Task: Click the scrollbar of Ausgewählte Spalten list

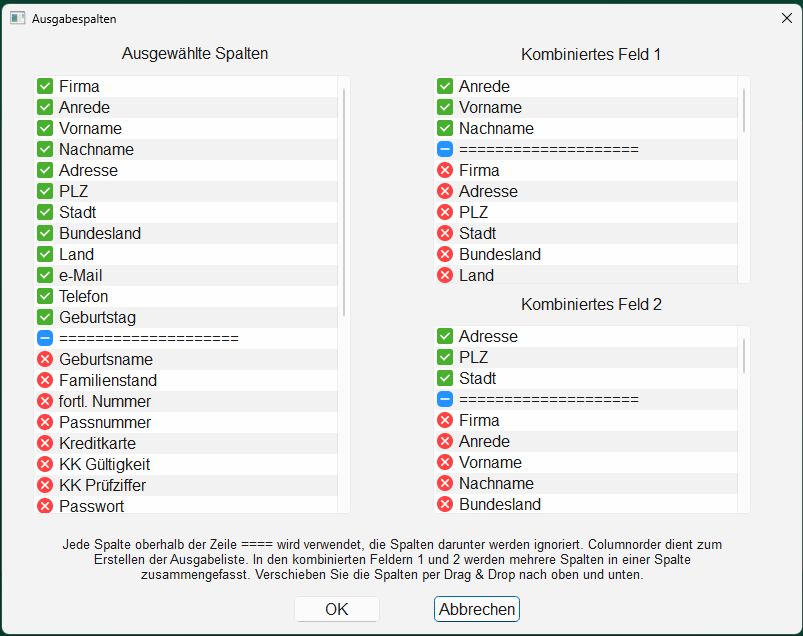Action: coord(344,202)
